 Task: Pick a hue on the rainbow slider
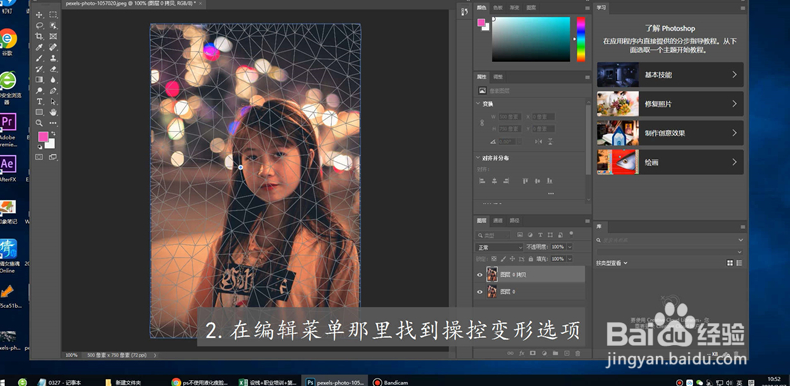click(581, 39)
